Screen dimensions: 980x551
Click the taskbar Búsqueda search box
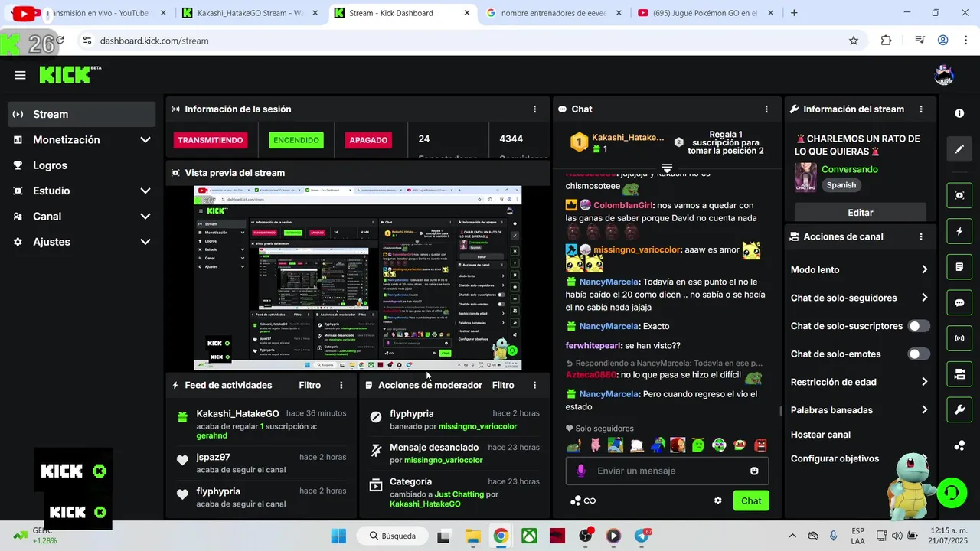click(393, 536)
